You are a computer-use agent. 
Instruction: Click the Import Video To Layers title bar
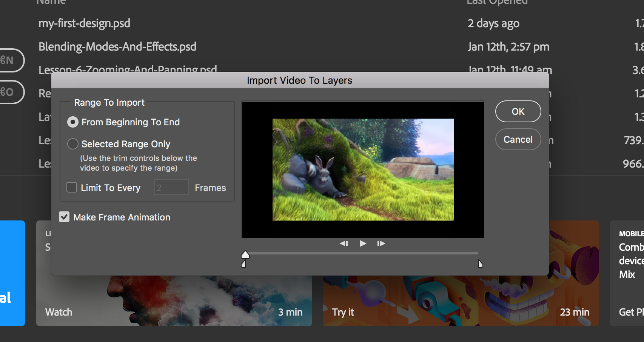point(300,80)
